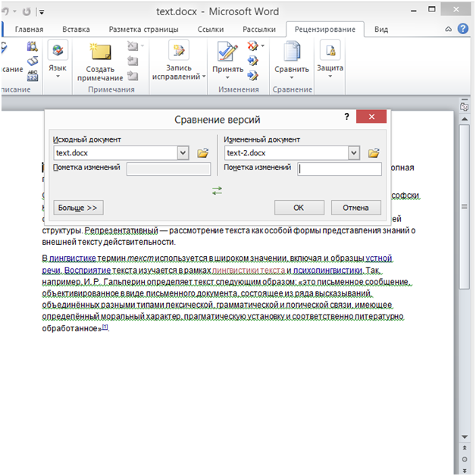Confirm comparison with OK button
Screen dimensions: 476x476
(x=299, y=208)
